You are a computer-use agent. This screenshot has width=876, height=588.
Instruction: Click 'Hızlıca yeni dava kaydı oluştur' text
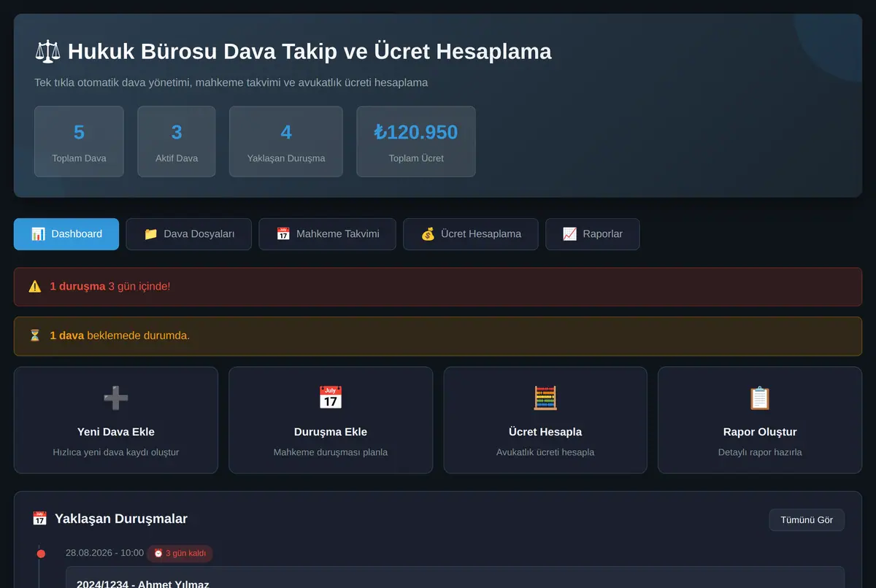(116, 452)
